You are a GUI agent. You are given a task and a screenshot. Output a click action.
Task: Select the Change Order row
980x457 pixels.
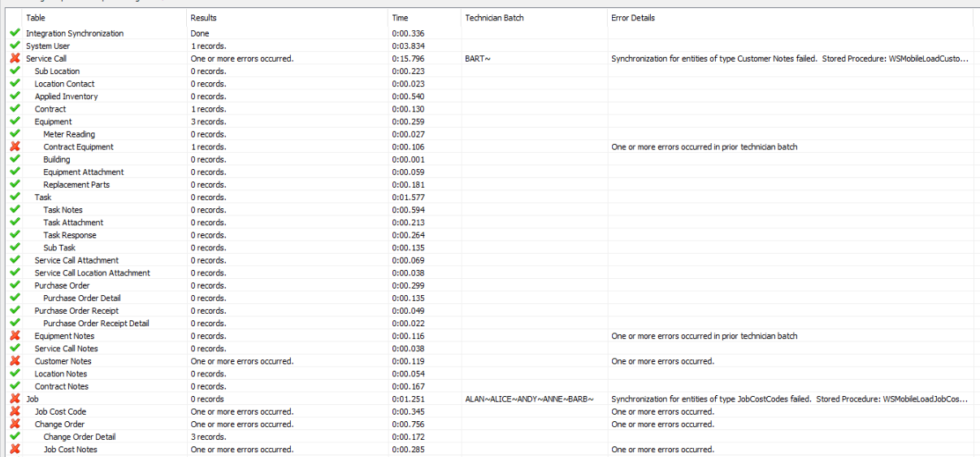59,424
